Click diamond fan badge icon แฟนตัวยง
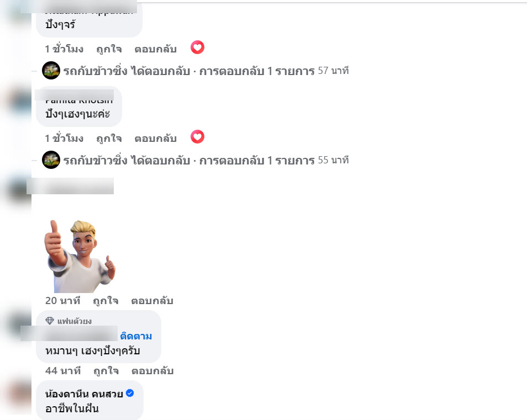 click(x=49, y=321)
